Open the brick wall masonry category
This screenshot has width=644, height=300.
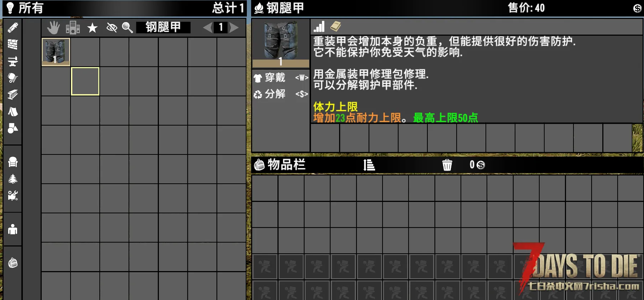(13, 44)
